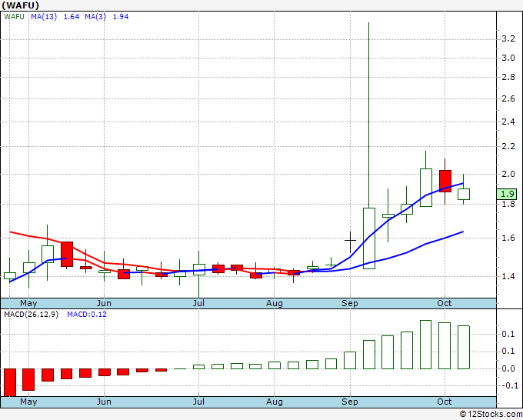Viewport: 523px width, 420px height.
Task: Click the MACD(26,12,9) indicator label
Action: pyautogui.click(x=32, y=315)
